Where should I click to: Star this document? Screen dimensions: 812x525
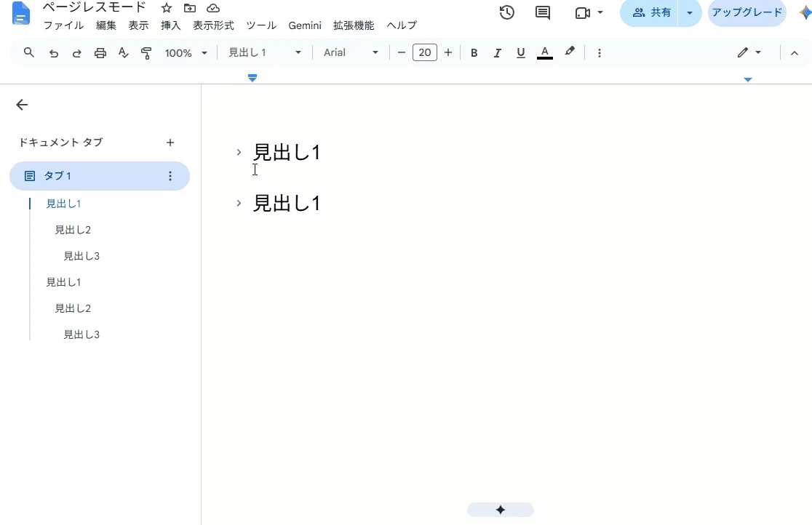pos(166,8)
